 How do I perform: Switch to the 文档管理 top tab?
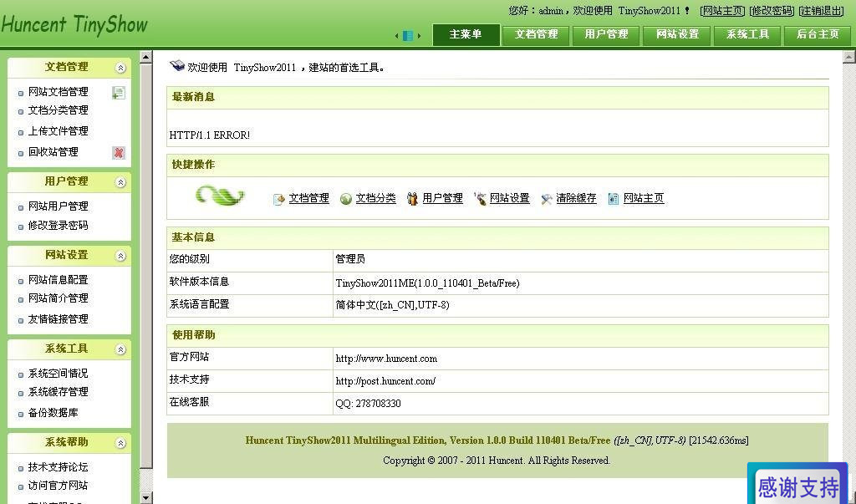[536, 34]
